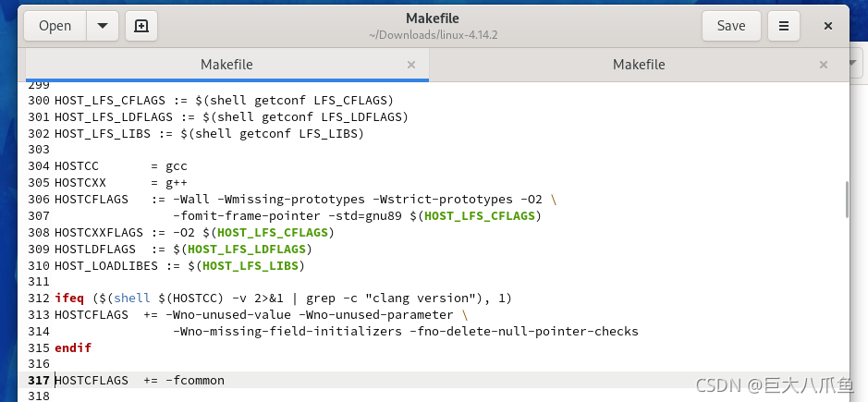Click '-Wmissing-prototypes' on line 306
Screen dimensions: 868x402
click(x=290, y=199)
